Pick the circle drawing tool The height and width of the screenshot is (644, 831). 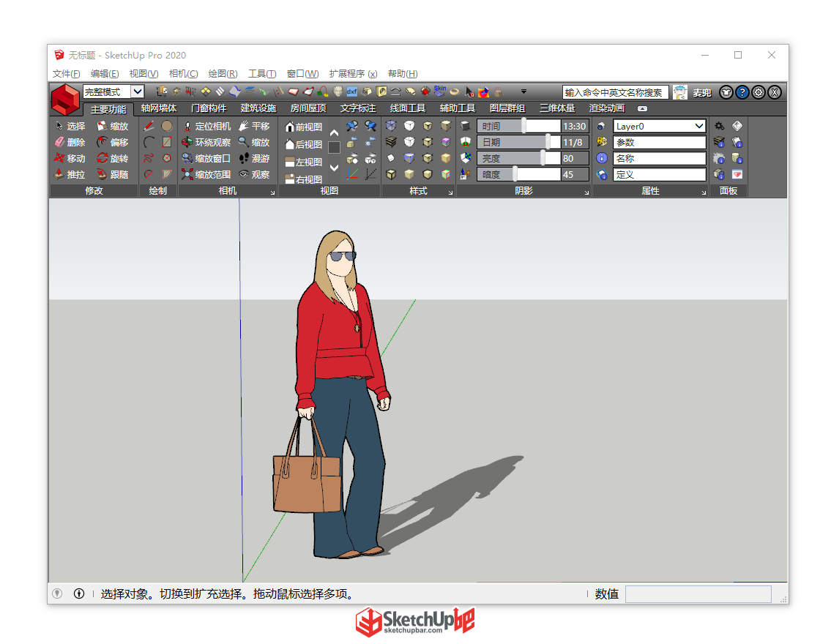pos(167,126)
